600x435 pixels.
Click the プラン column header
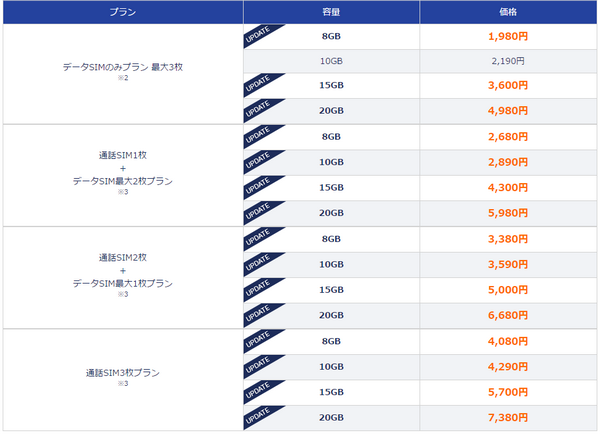point(123,12)
